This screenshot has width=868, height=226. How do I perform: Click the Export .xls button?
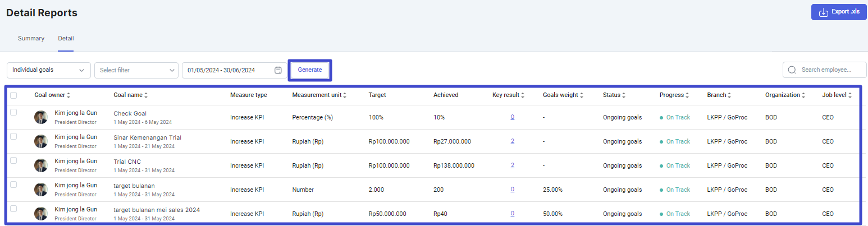tap(839, 12)
